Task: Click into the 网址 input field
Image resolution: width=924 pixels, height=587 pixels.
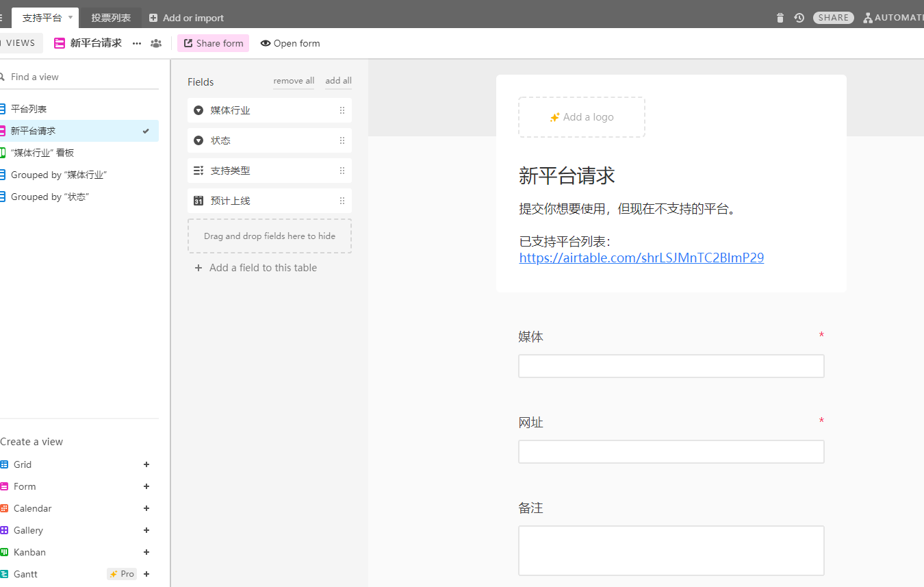Action: (671, 452)
